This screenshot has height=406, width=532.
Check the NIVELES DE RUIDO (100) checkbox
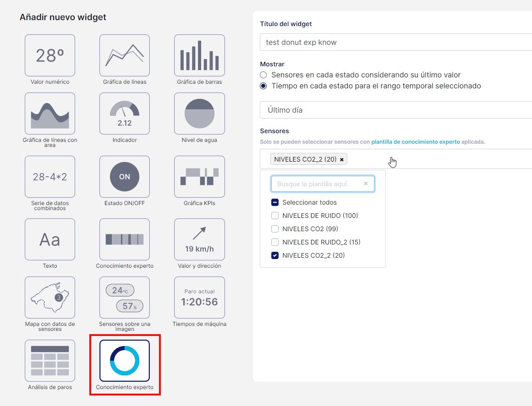[x=275, y=216]
